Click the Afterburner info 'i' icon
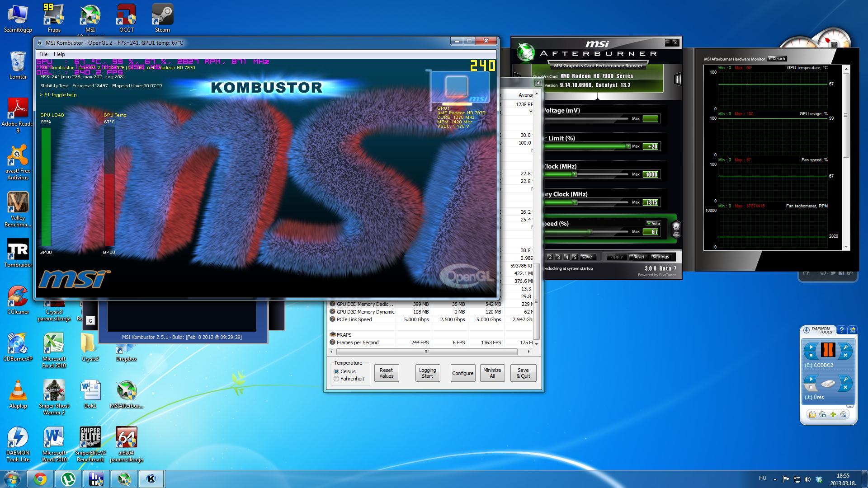868x488 pixels. pyautogui.click(x=677, y=80)
